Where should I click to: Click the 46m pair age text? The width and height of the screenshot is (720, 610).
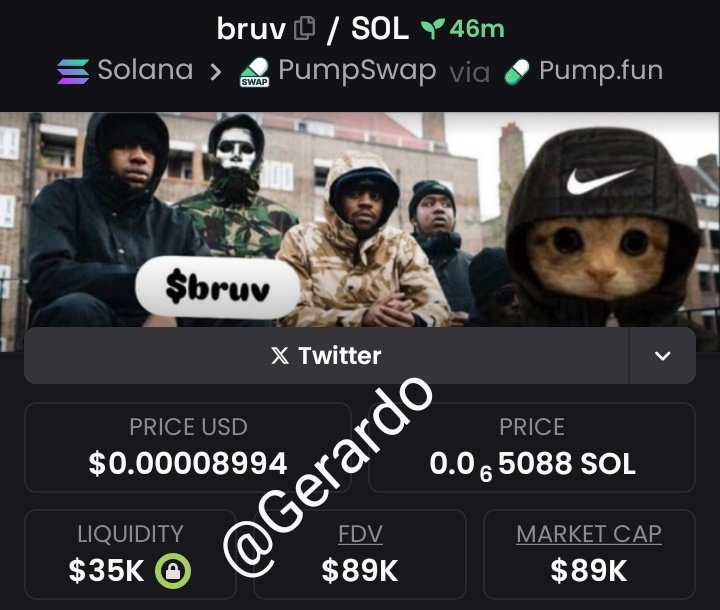[x=477, y=28]
